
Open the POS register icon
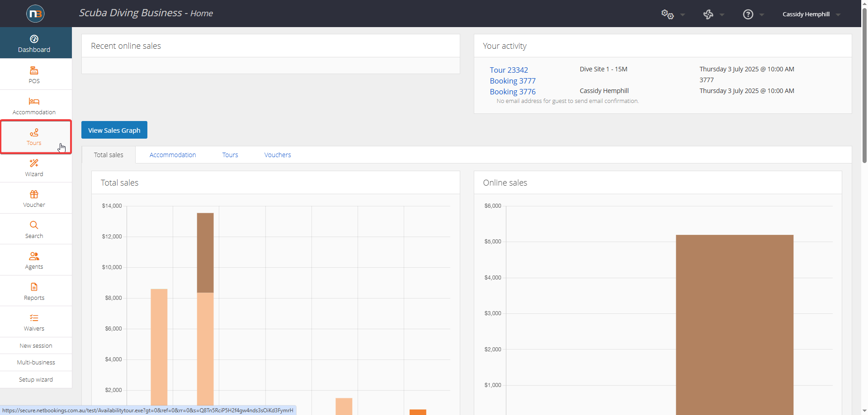click(x=34, y=70)
